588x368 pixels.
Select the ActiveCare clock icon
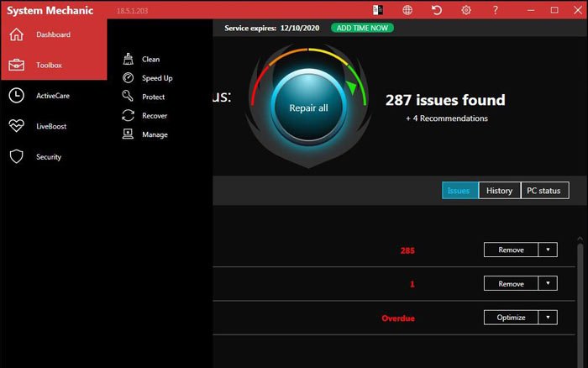(17, 96)
